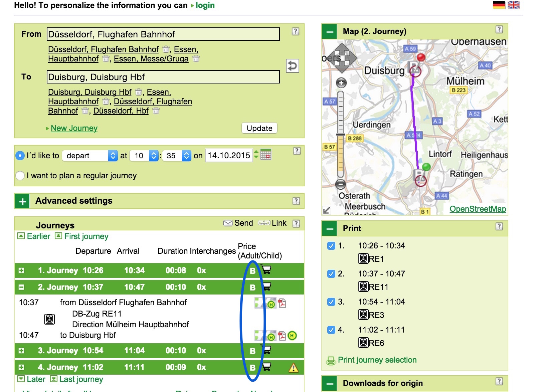Open the calendar date picker icon
This screenshot has height=392, width=533.
coord(266,155)
